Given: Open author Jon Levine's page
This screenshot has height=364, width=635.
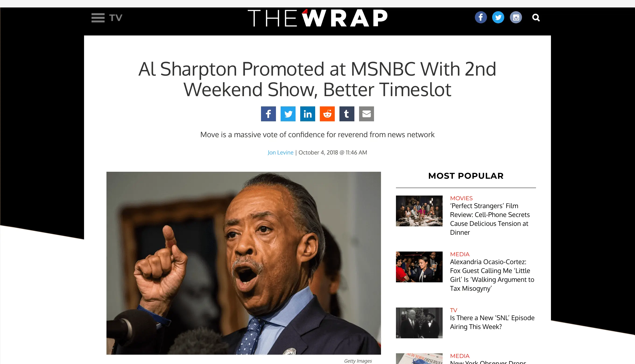Looking at the screenshot, I should coord(280,153).
